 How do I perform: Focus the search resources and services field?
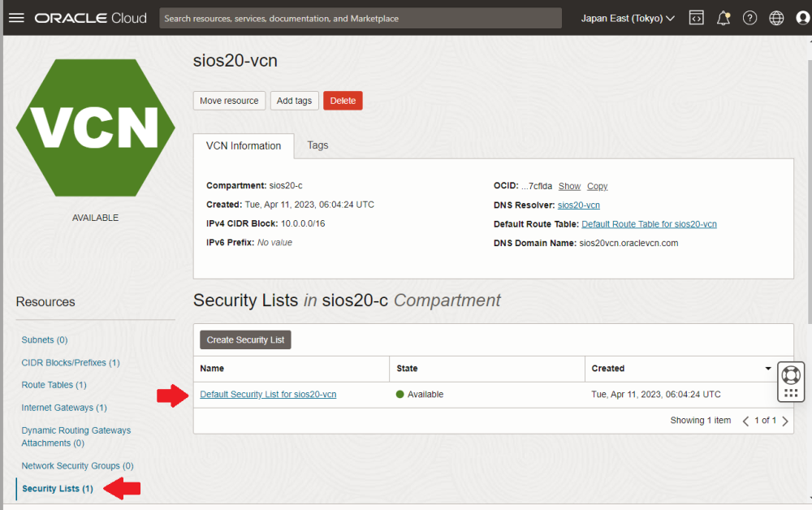(x=361, y=18)
